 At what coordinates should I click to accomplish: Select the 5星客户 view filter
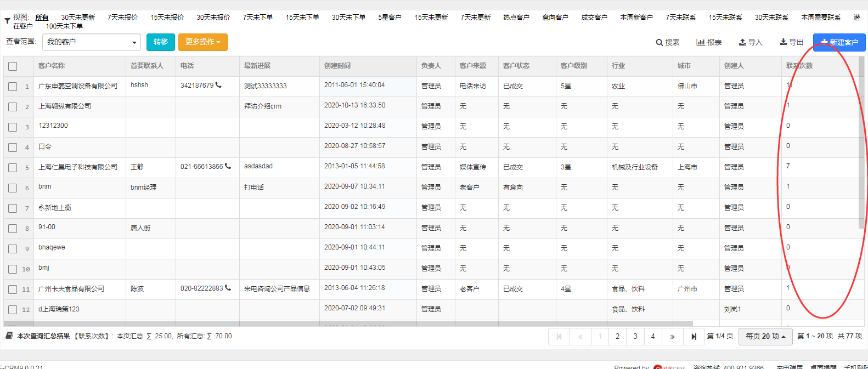390,18
